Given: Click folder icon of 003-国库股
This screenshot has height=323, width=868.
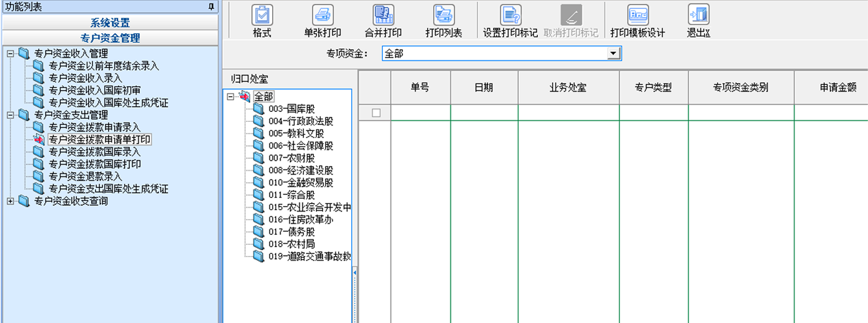Looking at the screenshot, I should [x=258, y=109].
